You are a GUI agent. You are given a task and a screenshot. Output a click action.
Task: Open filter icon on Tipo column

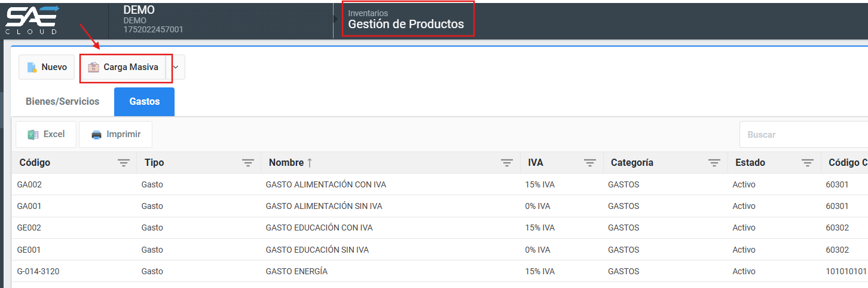247,163
